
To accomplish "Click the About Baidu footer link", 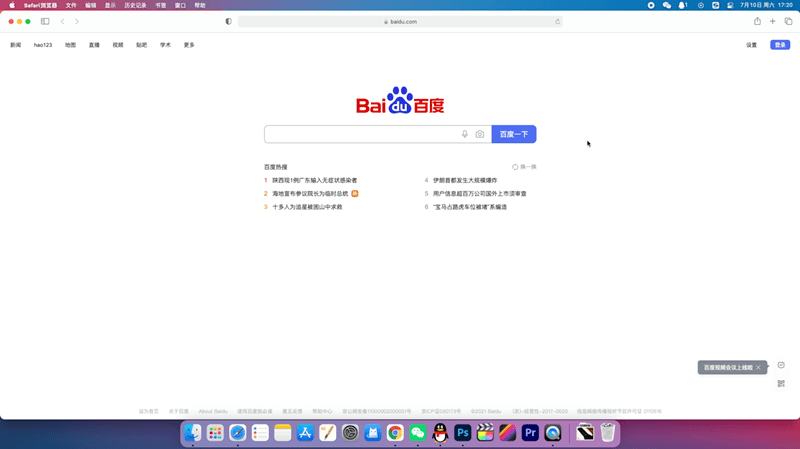I will point(213,411).
